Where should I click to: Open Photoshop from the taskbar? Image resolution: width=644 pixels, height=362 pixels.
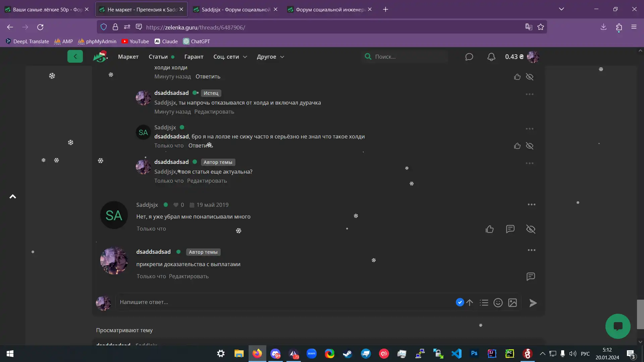tap(474, 354)
